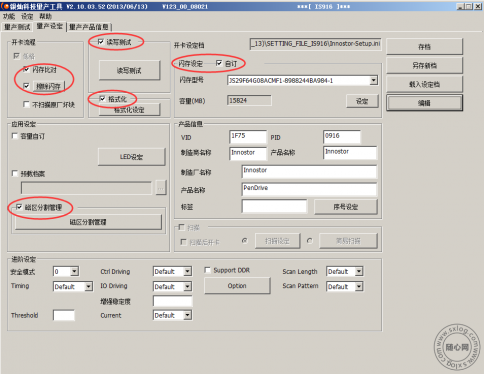This screenshot has height=374, width=484.
Task: Enable 不扫描原厂坏块 checkbox
Action: (x=26, y=104)
